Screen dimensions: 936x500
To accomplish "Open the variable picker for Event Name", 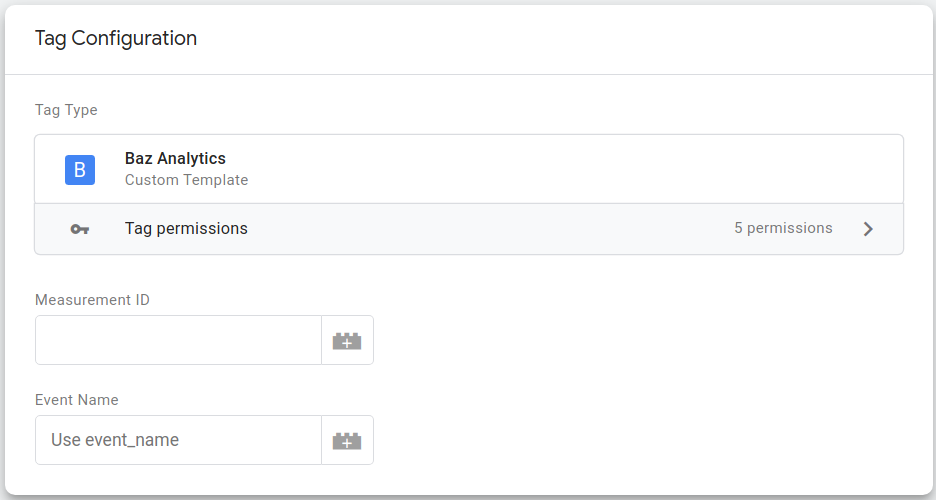I will point(347,441).
